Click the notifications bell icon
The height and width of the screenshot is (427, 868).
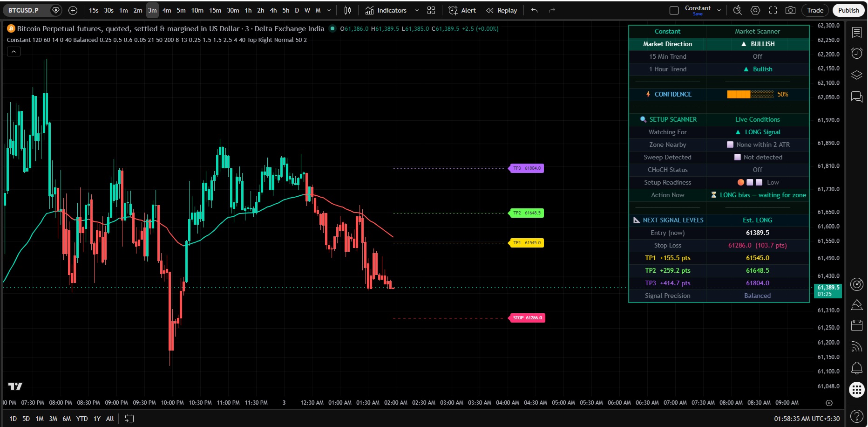click(x=857, y=368)
